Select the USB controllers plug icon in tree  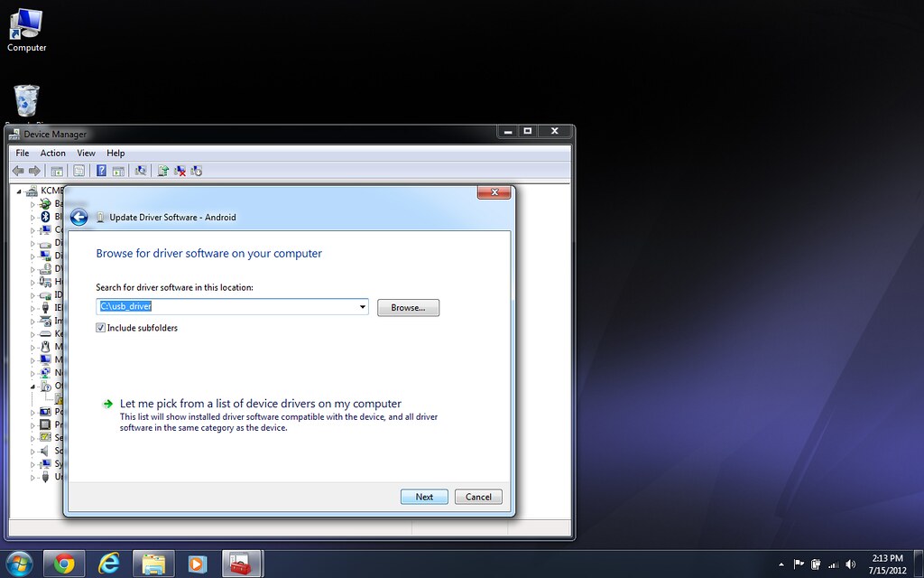click(x=45, y=477)
